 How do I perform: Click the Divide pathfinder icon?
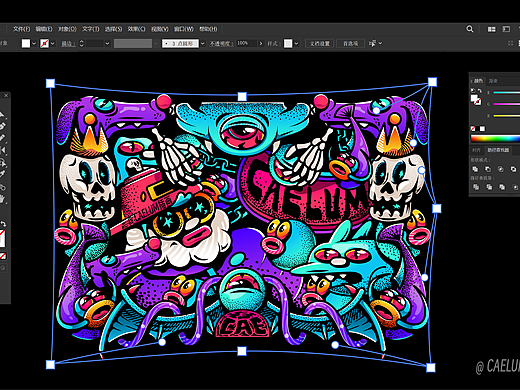(x=476, y=187)
